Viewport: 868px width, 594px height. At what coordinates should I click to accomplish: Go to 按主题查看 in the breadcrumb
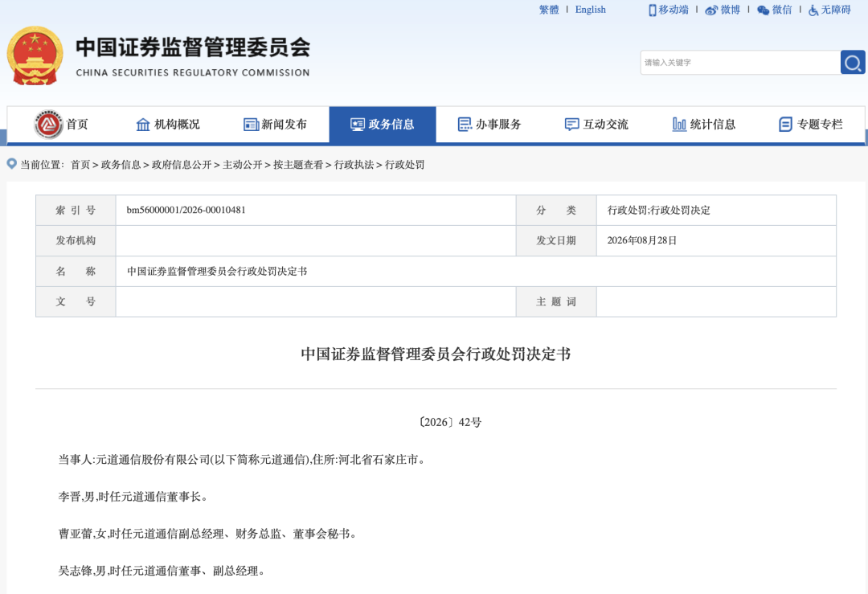298,165
